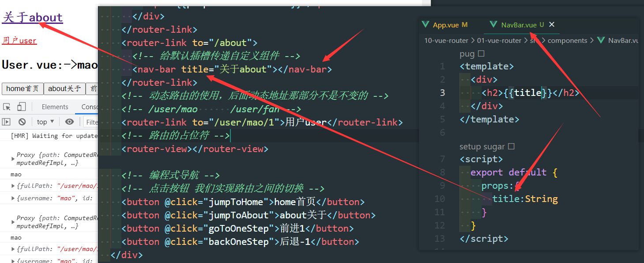The height and width of the screenshot is (263, 644).
Task: Click the setup sugar CodeLens label
Action: pos(482,146)
